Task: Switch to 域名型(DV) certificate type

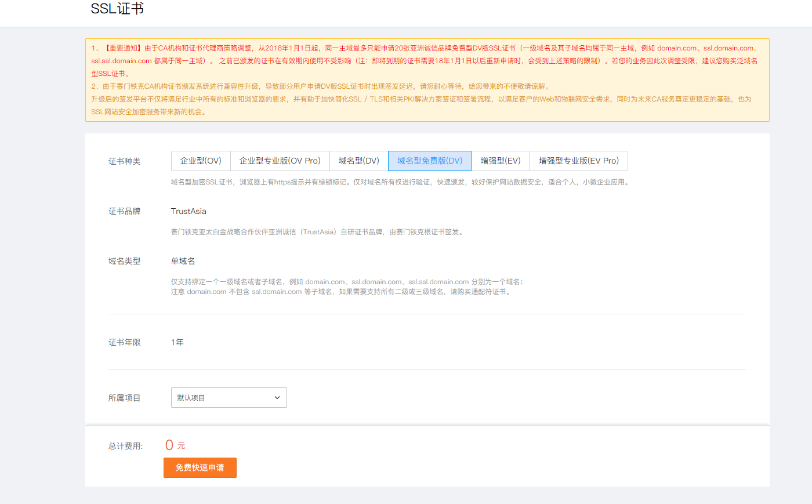Action: (x=358, y=161)
